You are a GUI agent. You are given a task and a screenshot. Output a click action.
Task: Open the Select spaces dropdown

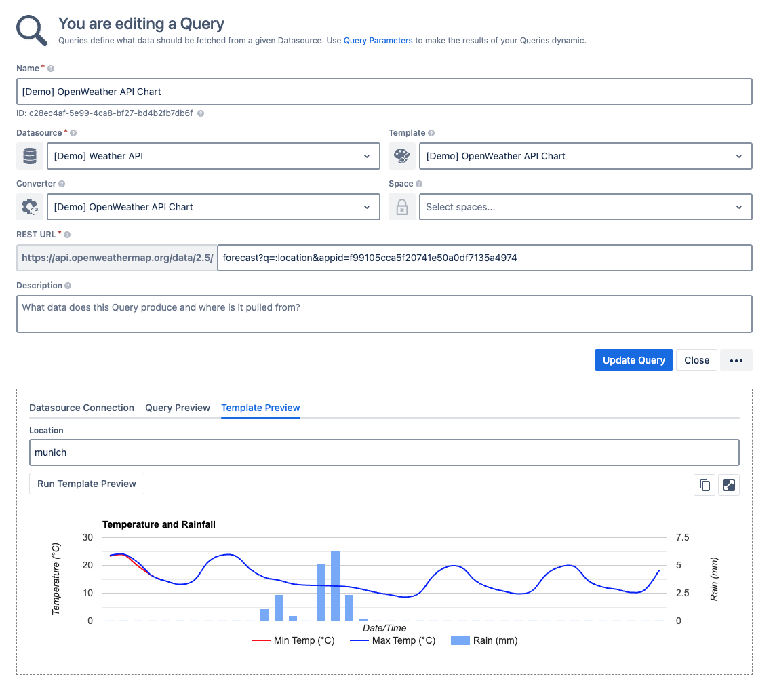(x=586, y=207)
